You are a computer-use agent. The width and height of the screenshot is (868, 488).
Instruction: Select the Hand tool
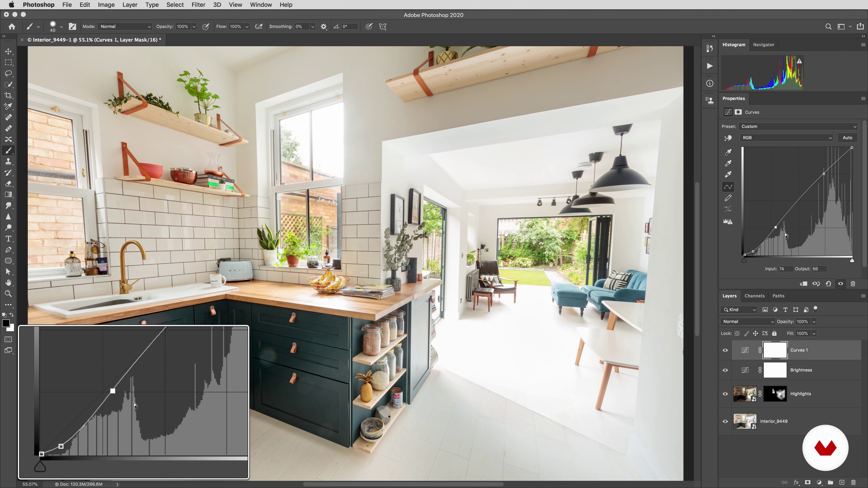click(8, 283)
